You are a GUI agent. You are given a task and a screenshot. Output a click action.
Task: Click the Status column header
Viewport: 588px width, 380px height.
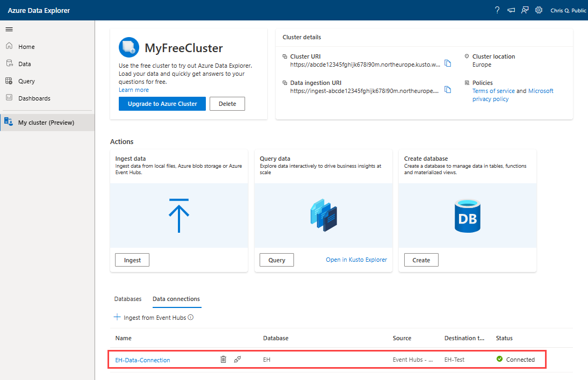[x=504, y=338]
